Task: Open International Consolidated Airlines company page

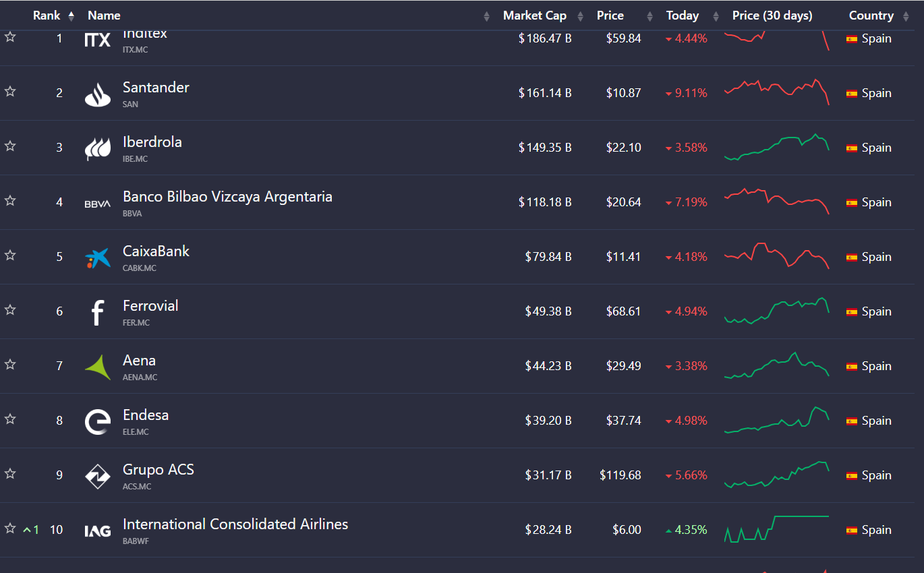Action: click(x=235, y=524)
